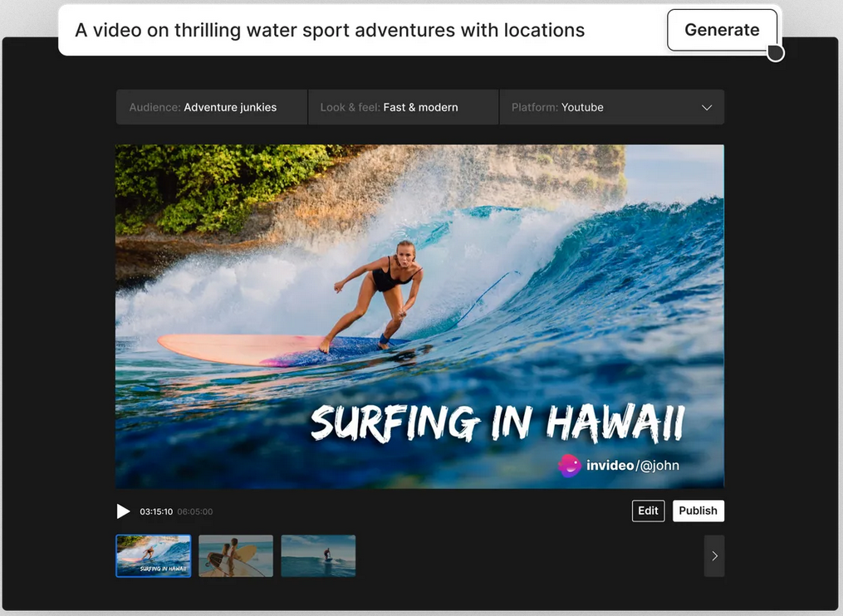Screen dimensions: 843x616
Task: Select the thumbnail of surfers carrying boards
Action: coord(236,555)
